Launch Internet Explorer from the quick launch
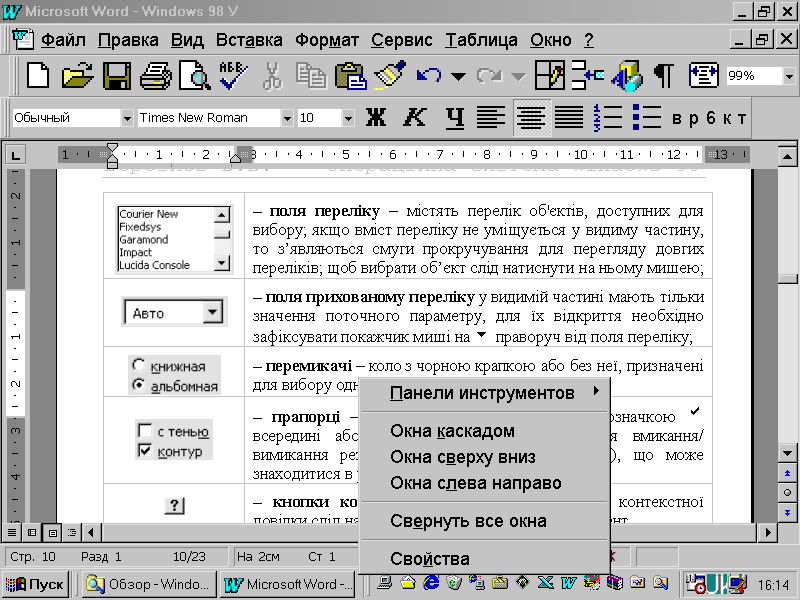 [x=431, y=582]
